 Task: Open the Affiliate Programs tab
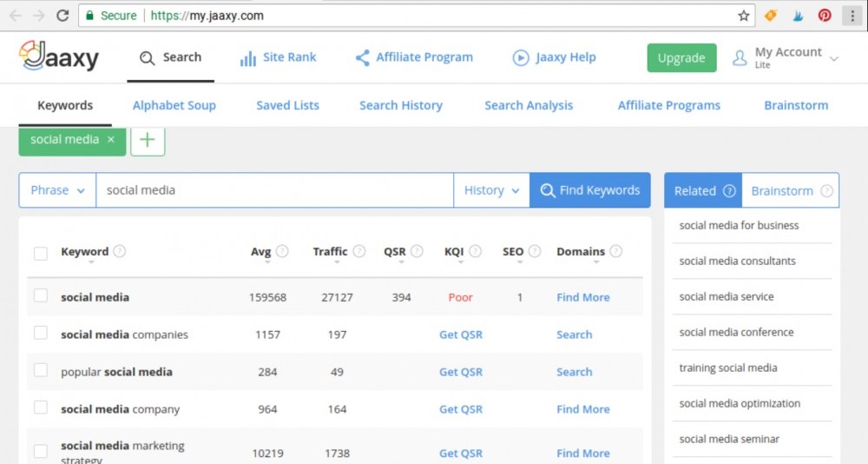(x=669, y=105)
